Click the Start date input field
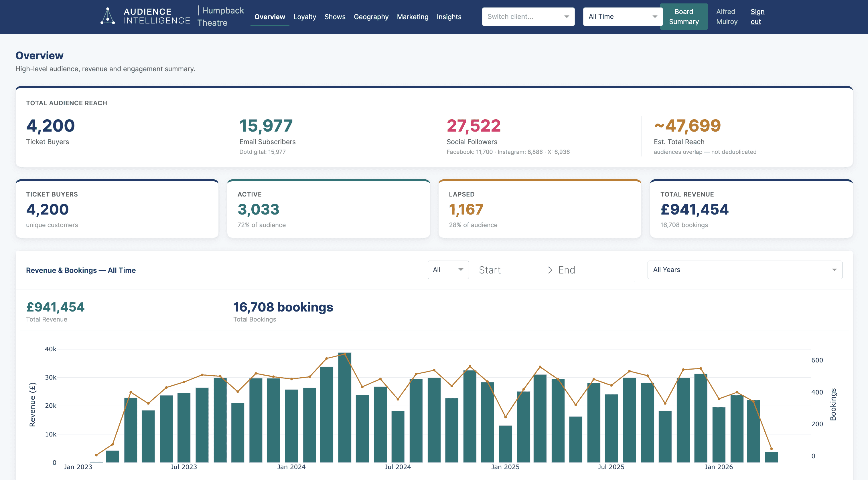This screenshot has height=480, width=868. pos(502,270)
